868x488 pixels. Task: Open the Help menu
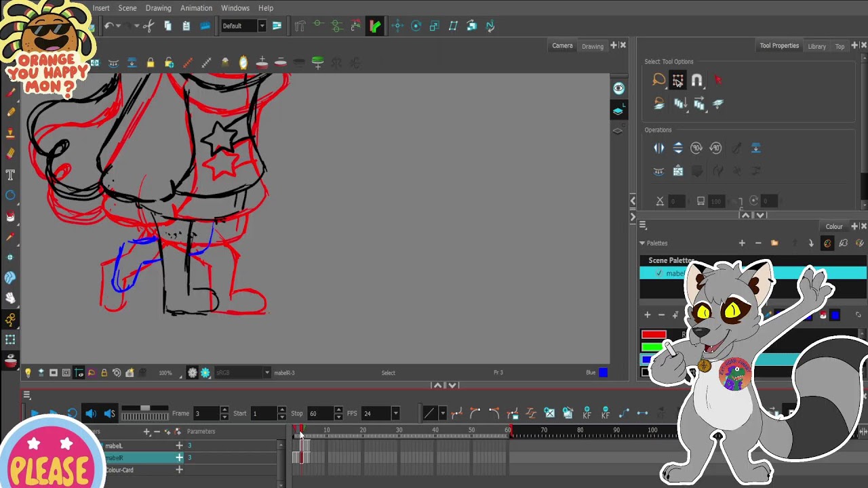pos(266,8)
